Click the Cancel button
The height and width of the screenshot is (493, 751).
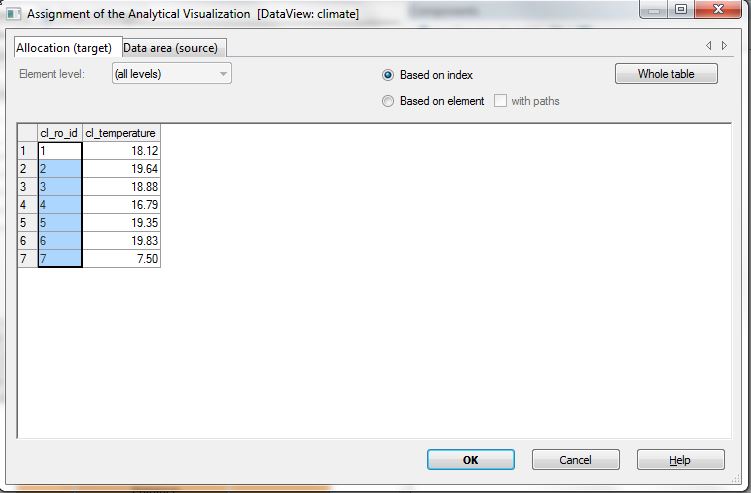[x=575, y=460]
